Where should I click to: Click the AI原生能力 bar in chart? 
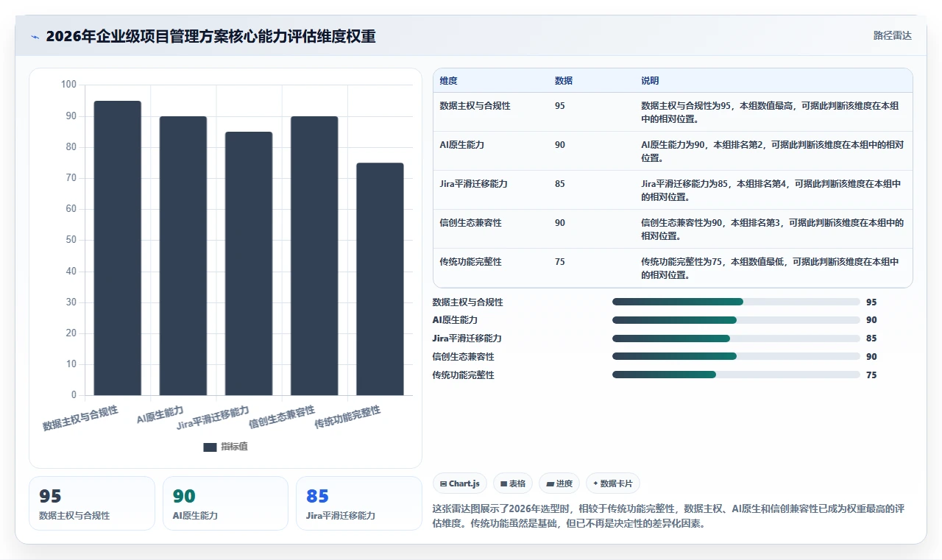[x=183, y=255]
